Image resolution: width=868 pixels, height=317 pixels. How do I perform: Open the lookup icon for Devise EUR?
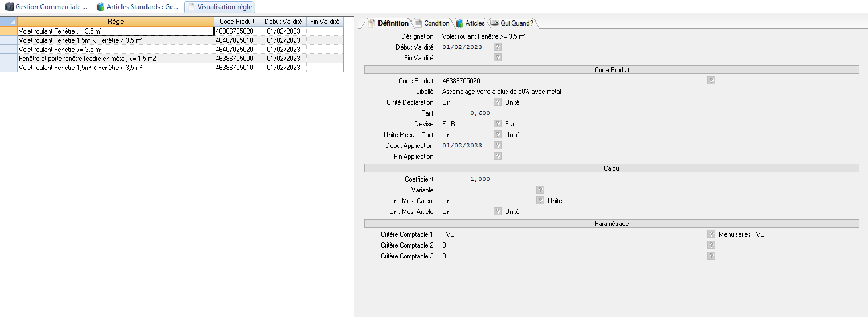coord(498,124)
